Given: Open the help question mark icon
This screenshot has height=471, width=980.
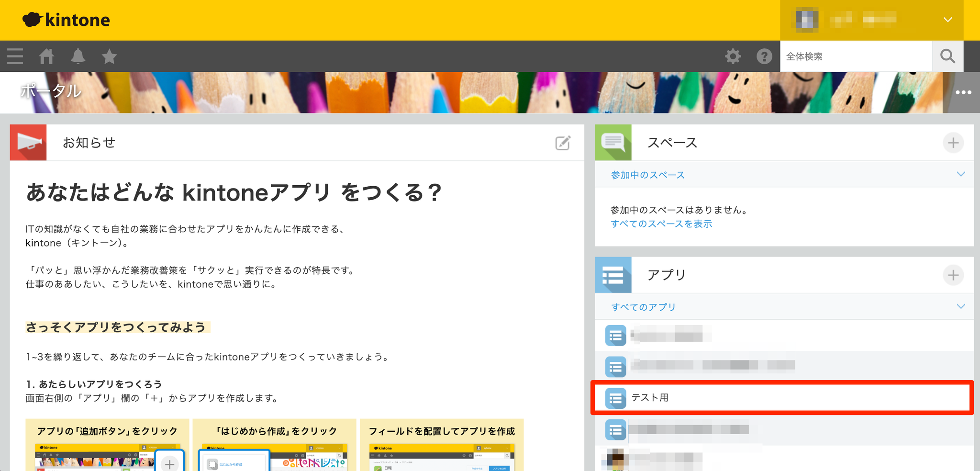Looking at the screenshot, I should coord(764,56).
